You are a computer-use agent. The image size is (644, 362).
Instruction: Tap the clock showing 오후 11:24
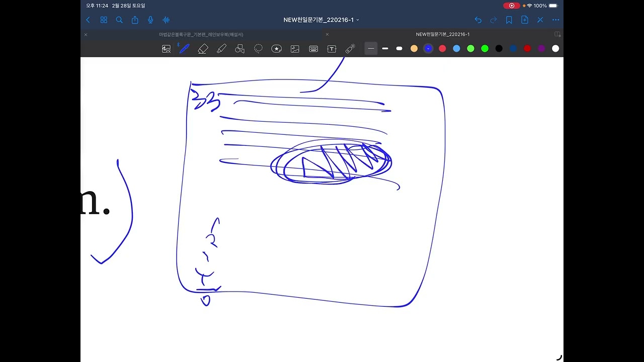point(97,6)
